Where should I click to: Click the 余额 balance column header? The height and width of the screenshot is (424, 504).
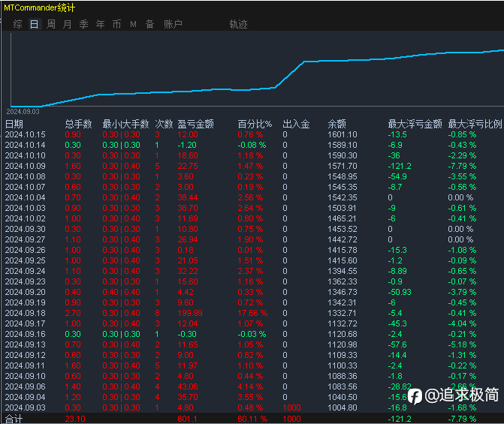(x=337, y=124)
